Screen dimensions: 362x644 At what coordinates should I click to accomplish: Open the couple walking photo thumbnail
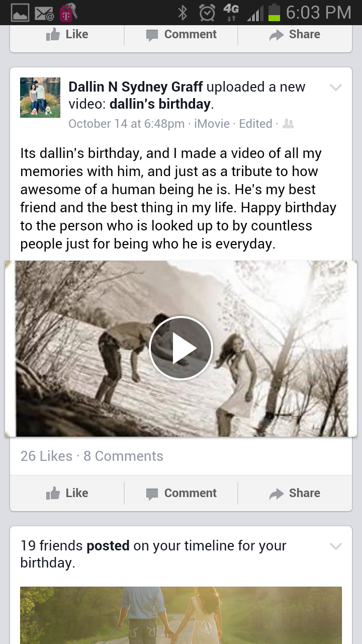[181, 615]
